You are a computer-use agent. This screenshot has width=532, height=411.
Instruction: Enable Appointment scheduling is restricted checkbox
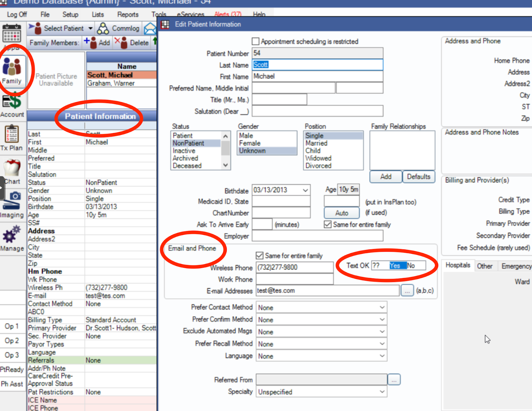(x=255, y=42)
